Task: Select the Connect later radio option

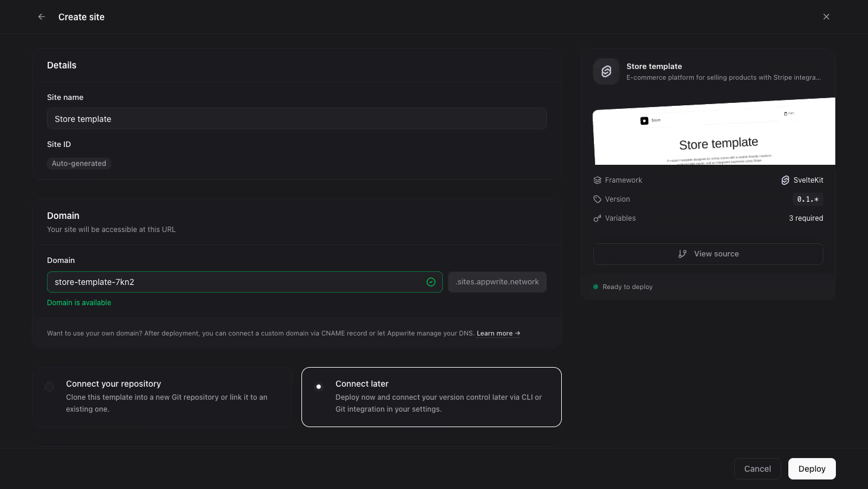Action: click(x=319, y=387)
